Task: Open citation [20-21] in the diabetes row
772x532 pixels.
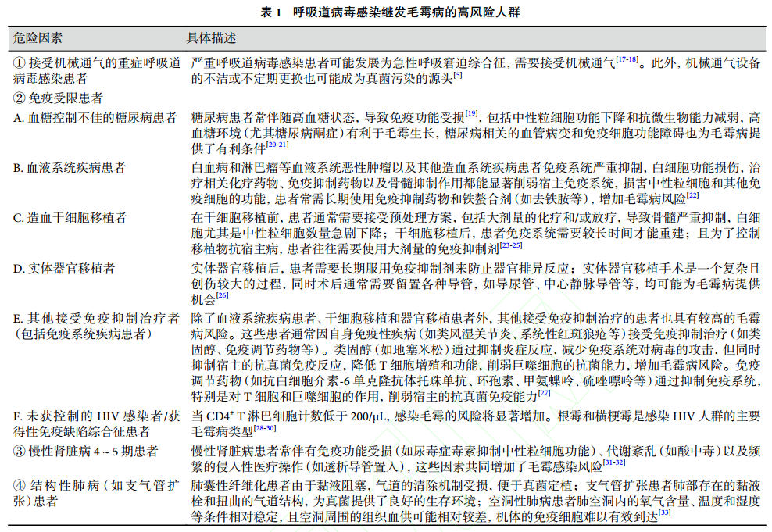Action: point(277,144)
